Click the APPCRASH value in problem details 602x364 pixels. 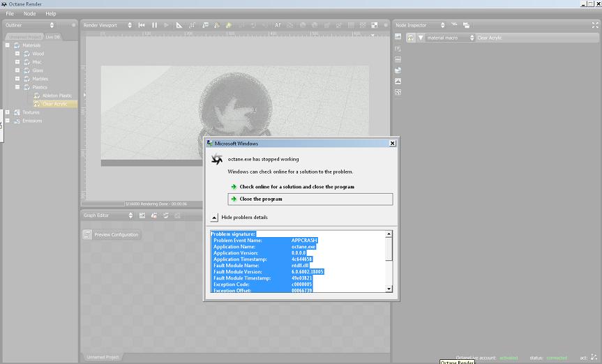pyautogui.click(x=304, y=241)
